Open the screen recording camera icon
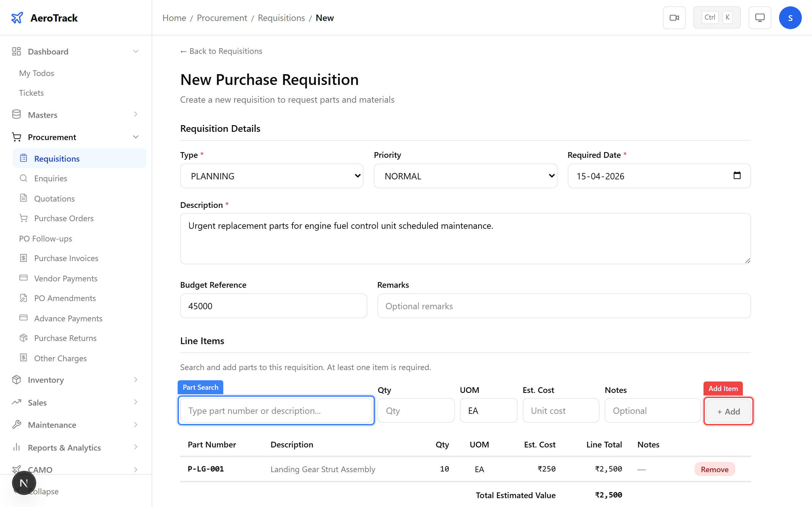Screen dimensions: 812x507 click(674, 17)
